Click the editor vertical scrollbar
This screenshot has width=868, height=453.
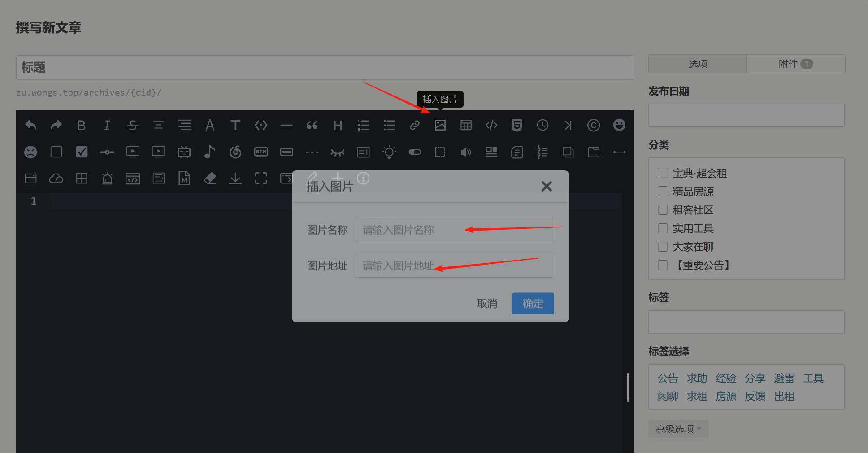(x=628, y=387)
